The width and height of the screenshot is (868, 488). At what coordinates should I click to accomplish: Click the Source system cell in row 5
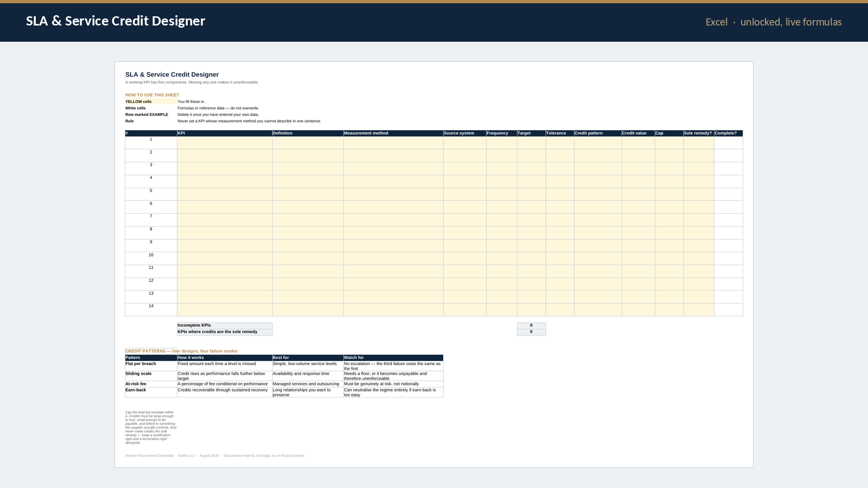pos(464,194)
